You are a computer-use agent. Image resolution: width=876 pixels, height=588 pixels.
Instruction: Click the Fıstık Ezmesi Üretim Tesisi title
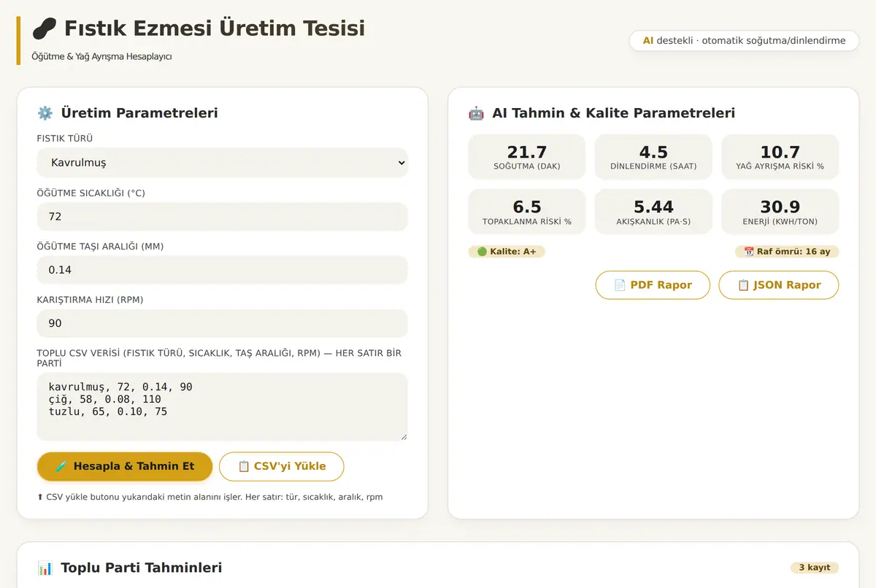[x=215, y=29]
